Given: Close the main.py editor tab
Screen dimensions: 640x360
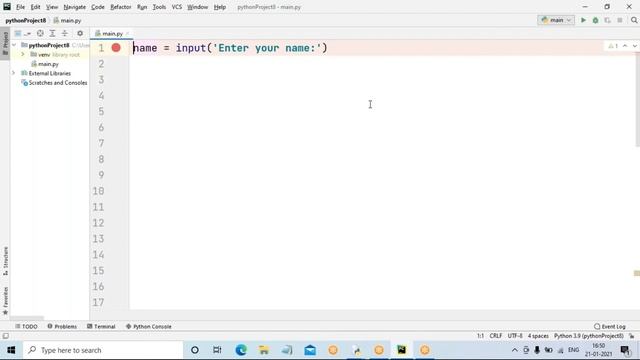Looking at the screenshot, I should tap(127, 33).
